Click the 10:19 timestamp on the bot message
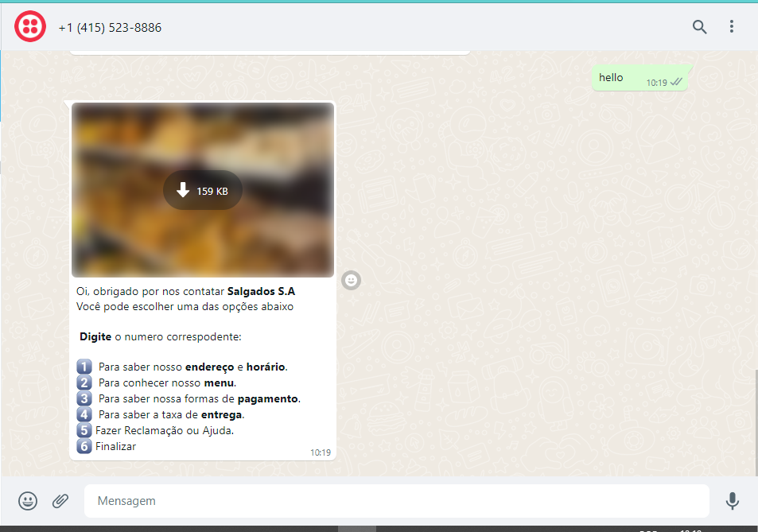This screenshot has height=532, width=758. tap(321, 452)
